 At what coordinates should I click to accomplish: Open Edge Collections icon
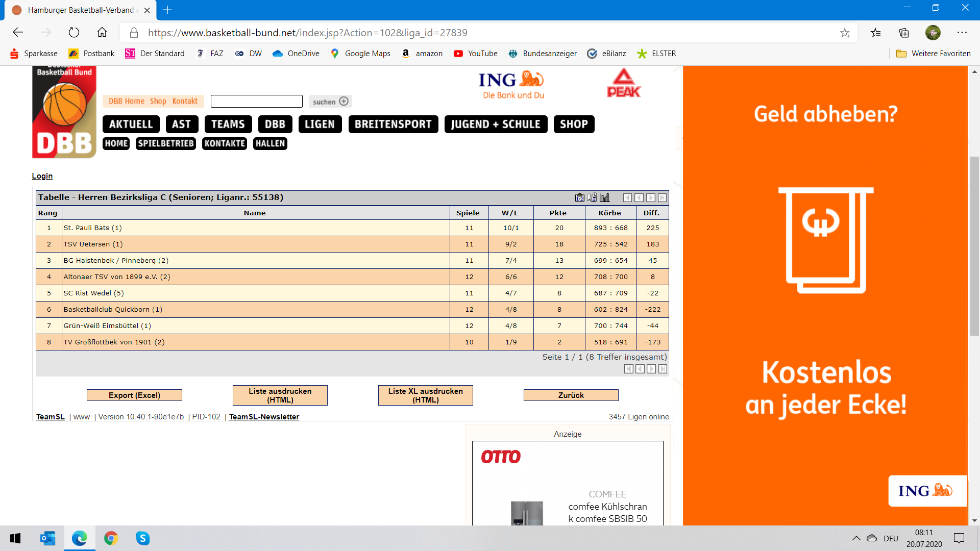tap(904, 33)
